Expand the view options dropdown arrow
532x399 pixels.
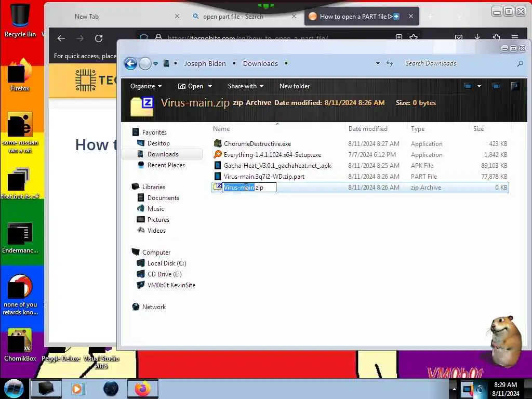(479, 86)
